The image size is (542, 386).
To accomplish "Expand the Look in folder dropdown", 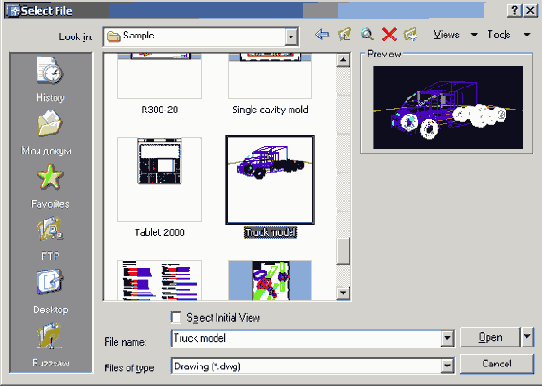I will click(x=291, y=36).
